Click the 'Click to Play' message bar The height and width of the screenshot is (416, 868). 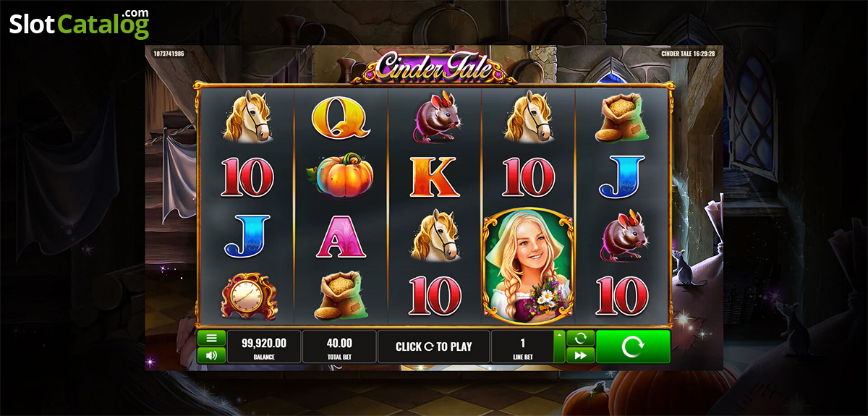[433, 347]
